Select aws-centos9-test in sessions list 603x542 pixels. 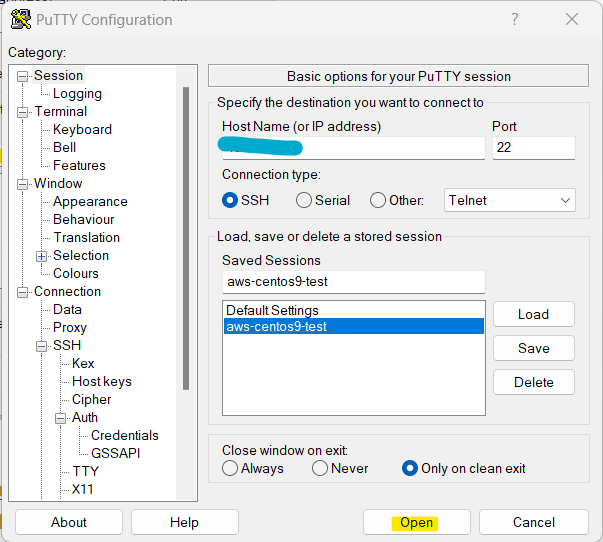353,326
